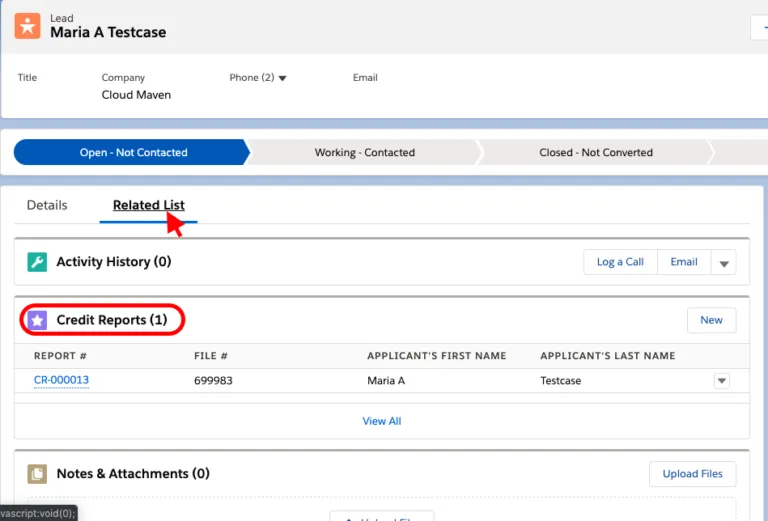Click the Activity History wrench icon
This screenshot has height=521, width=768.
[37, 262]
